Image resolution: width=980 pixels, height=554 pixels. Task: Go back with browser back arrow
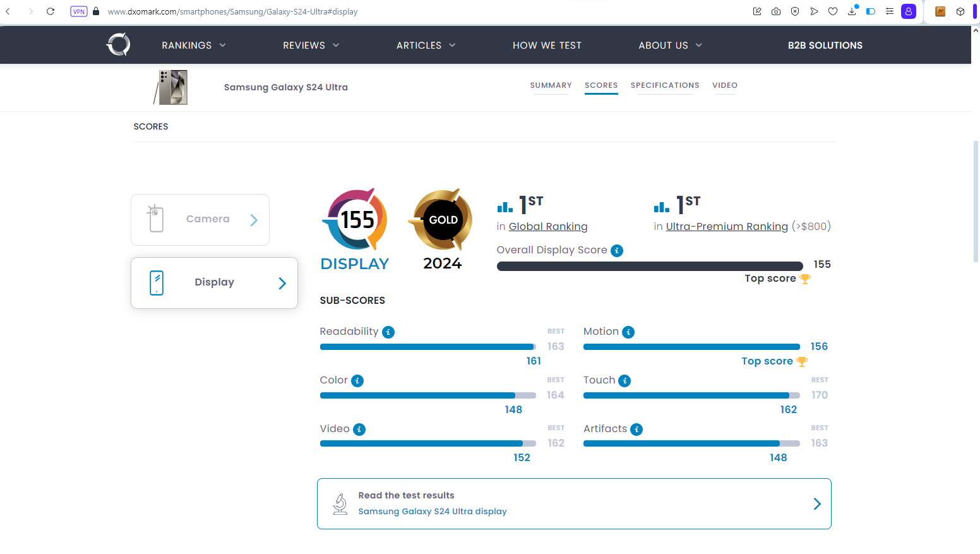[8, 11]
